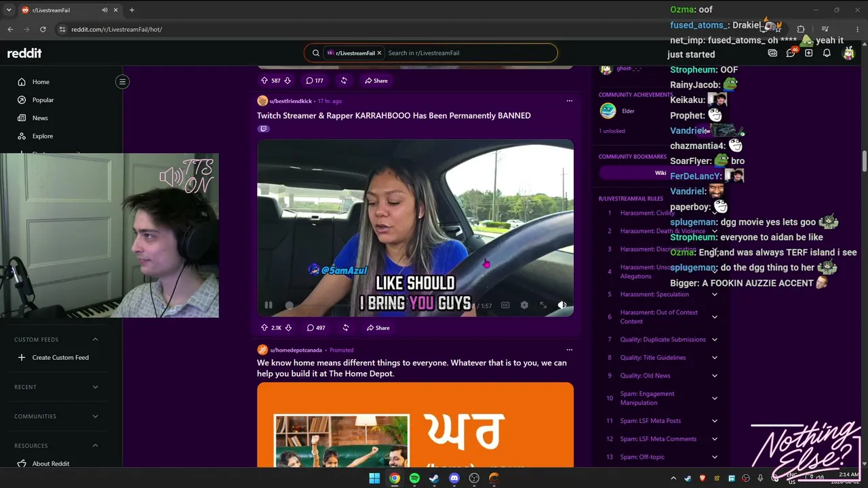The width and height of the screenshot is (868, 488).
Task: Expand the Recent section
Action: click(95, 387)
